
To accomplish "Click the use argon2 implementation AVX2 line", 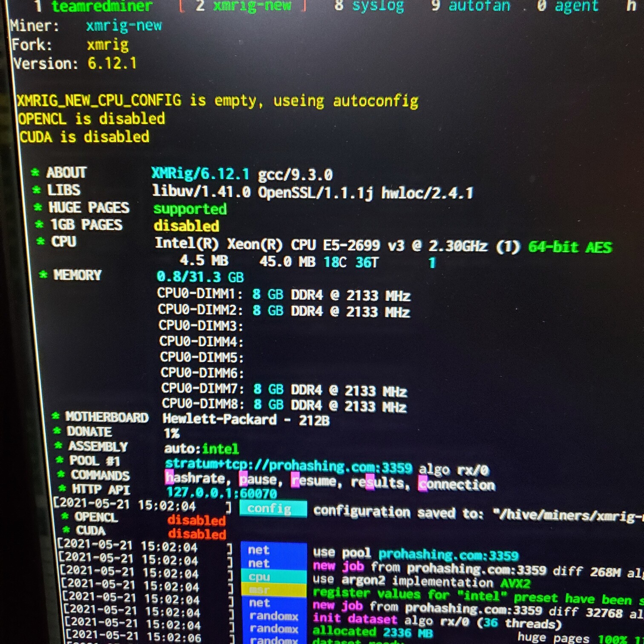I will pyautogui.click(x=422, y=582).
